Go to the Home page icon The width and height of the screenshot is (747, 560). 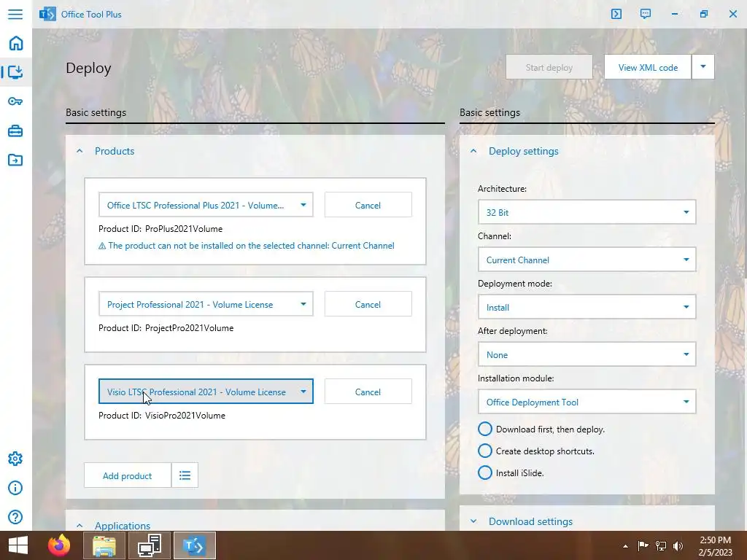tap(16, 43)
